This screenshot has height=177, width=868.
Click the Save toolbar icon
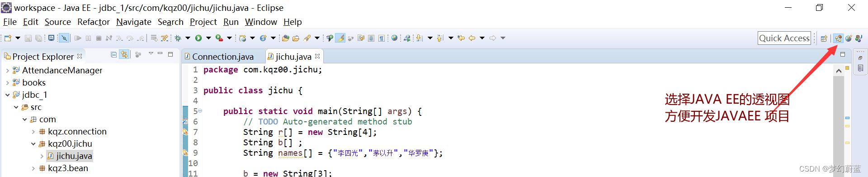coord(28,38)
